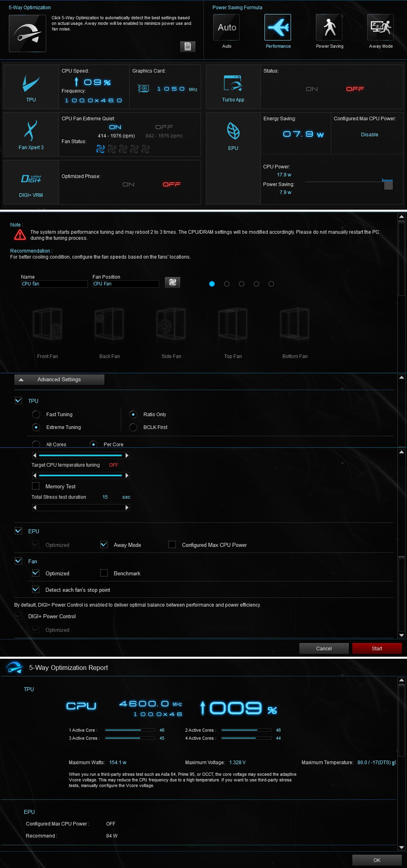Image resolution: width=407 pixels, height=868 pixels.
Task: Select the Extreme Tuning radio option
Action: [x=36, y=427]
